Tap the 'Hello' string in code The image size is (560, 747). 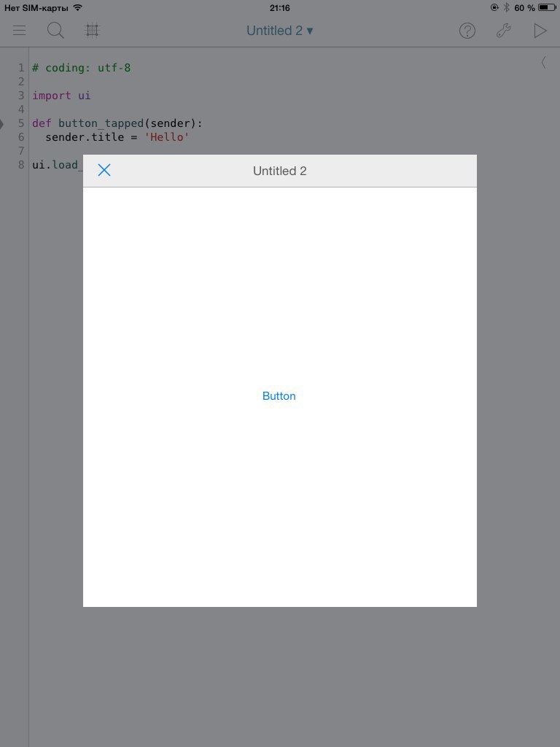tap(167, 137)
